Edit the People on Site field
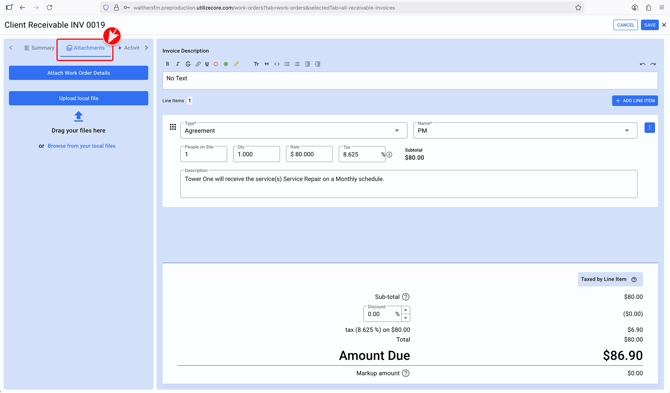The image size is (670, 393). (x=204, y=154)
